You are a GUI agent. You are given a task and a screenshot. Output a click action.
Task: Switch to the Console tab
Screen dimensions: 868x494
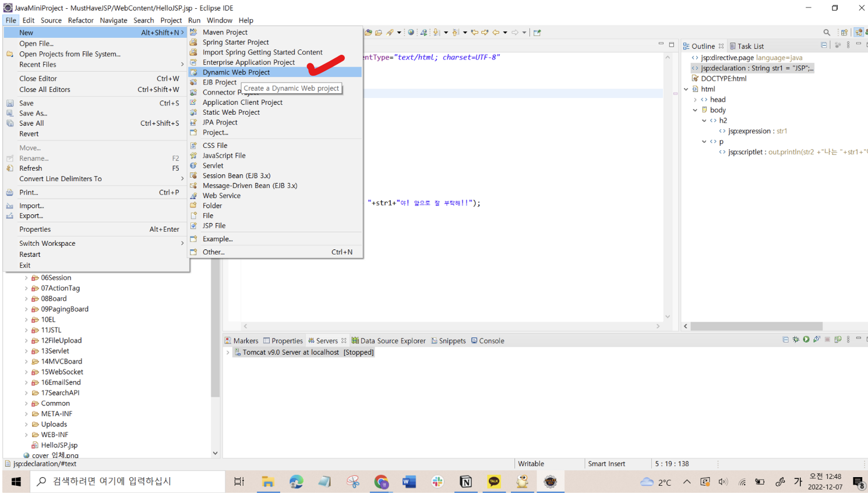coord(488,341)
